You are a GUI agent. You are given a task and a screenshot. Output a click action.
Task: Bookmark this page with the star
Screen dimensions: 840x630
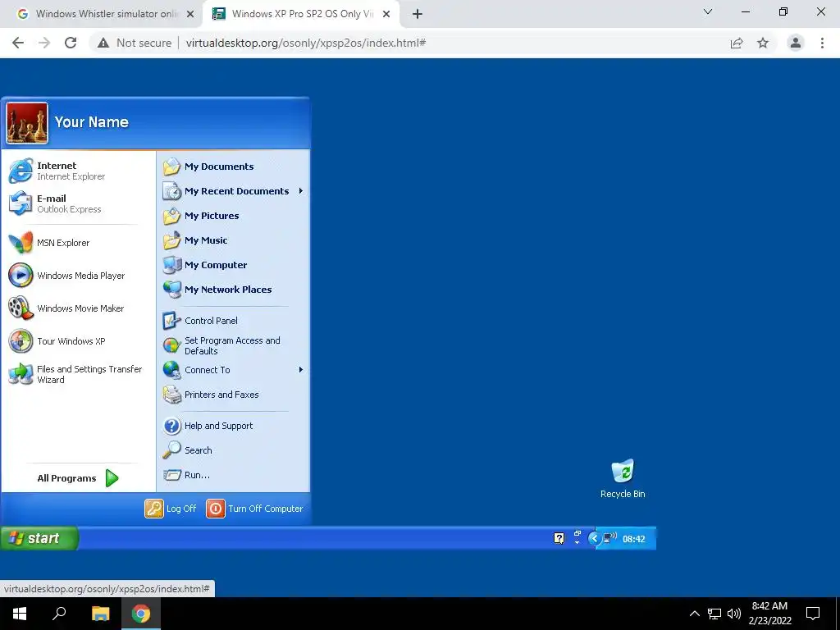[763, 43]
